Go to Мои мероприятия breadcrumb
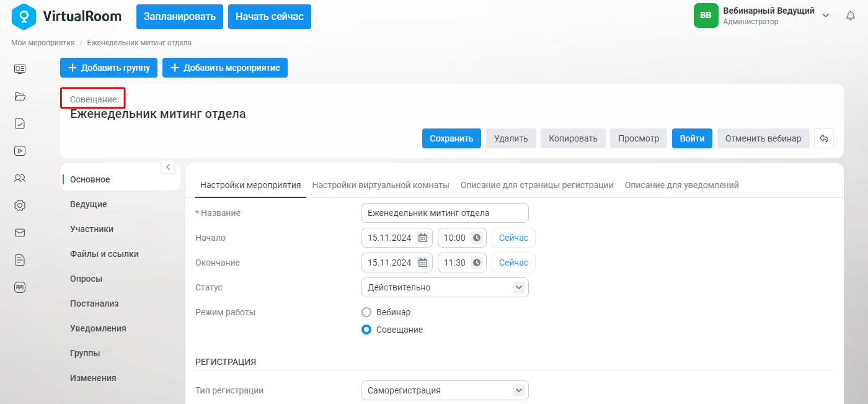 pos(43,43)
